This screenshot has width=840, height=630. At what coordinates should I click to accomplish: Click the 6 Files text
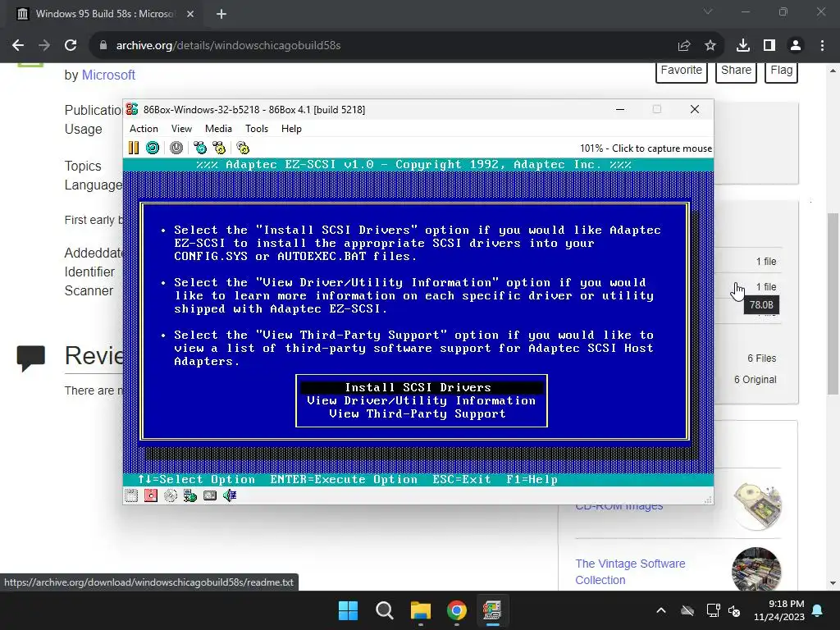pos(762,358)
